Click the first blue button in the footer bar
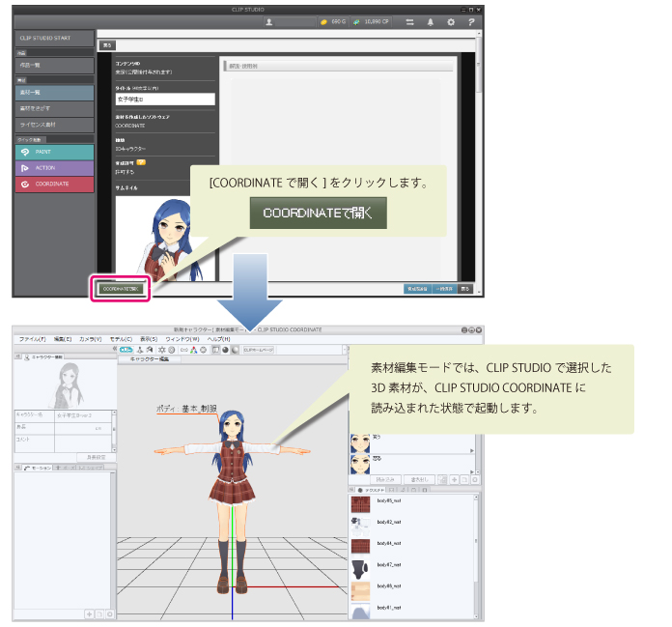The height and width of the screenshot is (627, 672). coord(417,289)
